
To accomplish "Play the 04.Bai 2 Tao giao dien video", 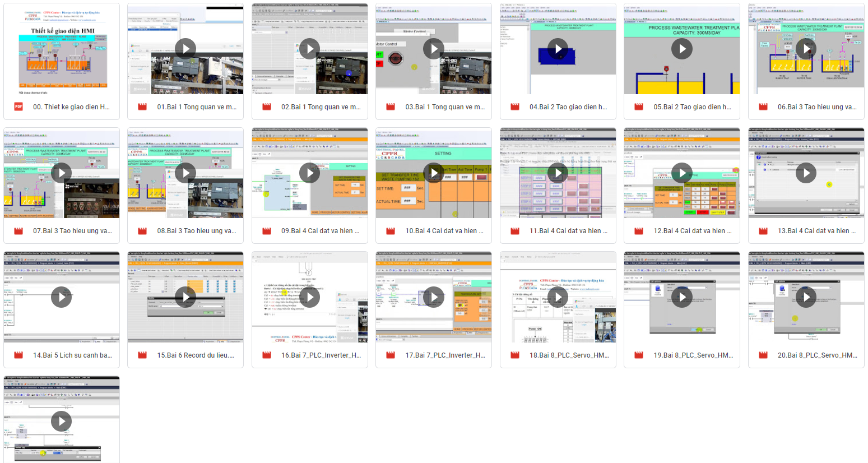I will pos(558,49).
